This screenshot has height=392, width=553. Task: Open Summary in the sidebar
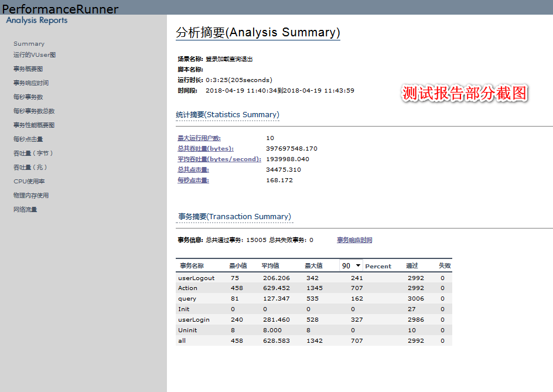(x=29, y=44)
